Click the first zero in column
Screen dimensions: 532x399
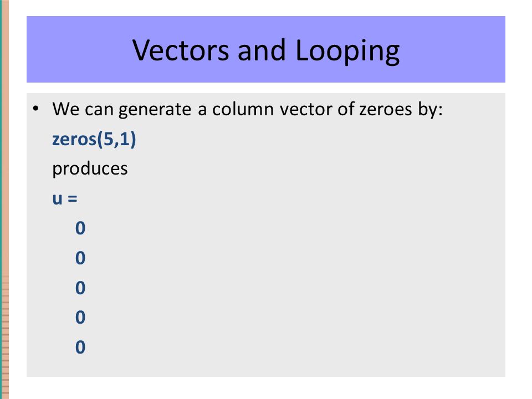80,228
